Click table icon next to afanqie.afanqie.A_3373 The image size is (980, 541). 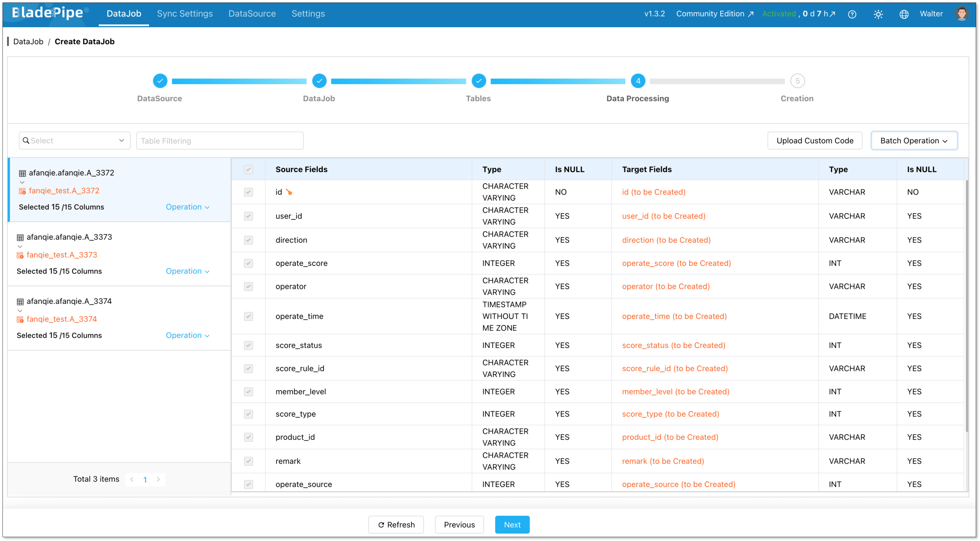tap(20, 237)
